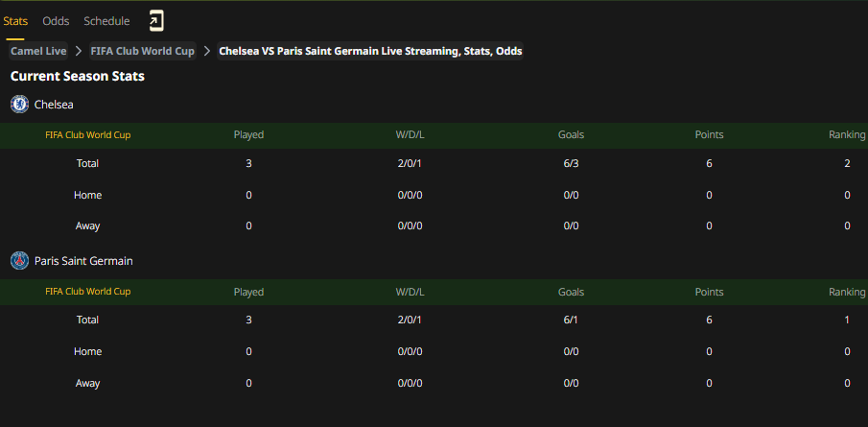868x427 pixels.
Task: Open the Schedule tab
Action: pos(106,21)
